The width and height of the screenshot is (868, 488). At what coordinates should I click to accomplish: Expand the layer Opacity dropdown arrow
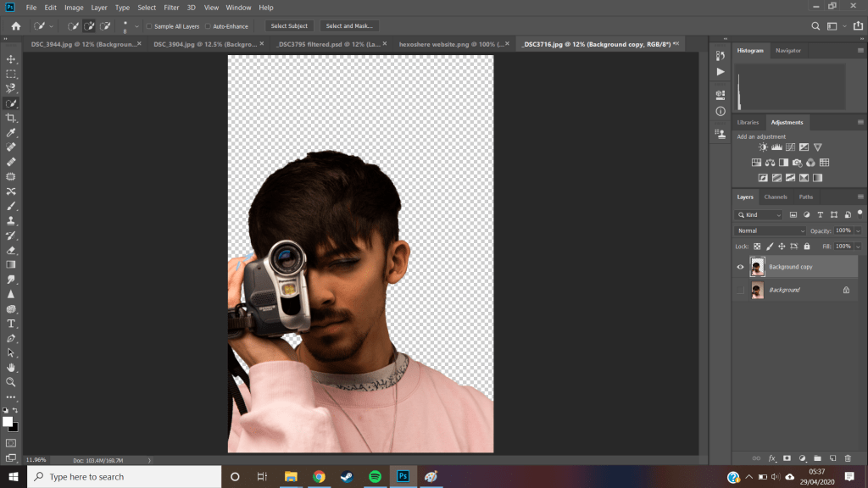coord(858,230)
